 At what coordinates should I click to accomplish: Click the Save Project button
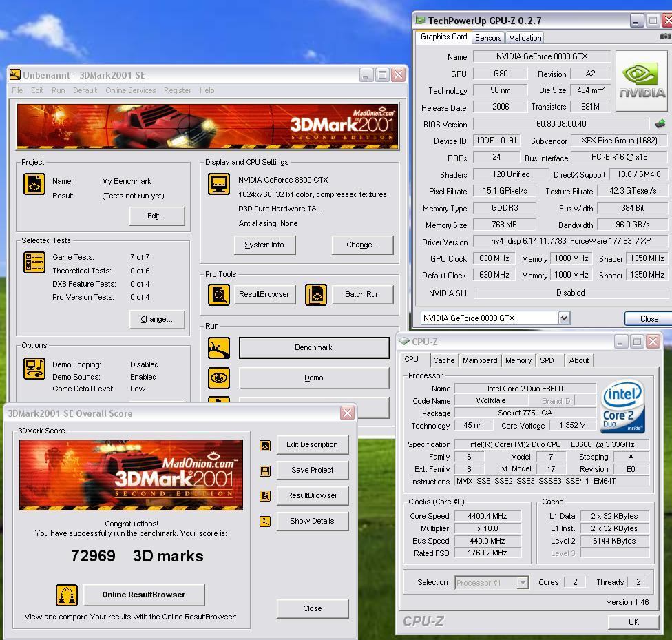click(x=312, y=470)
